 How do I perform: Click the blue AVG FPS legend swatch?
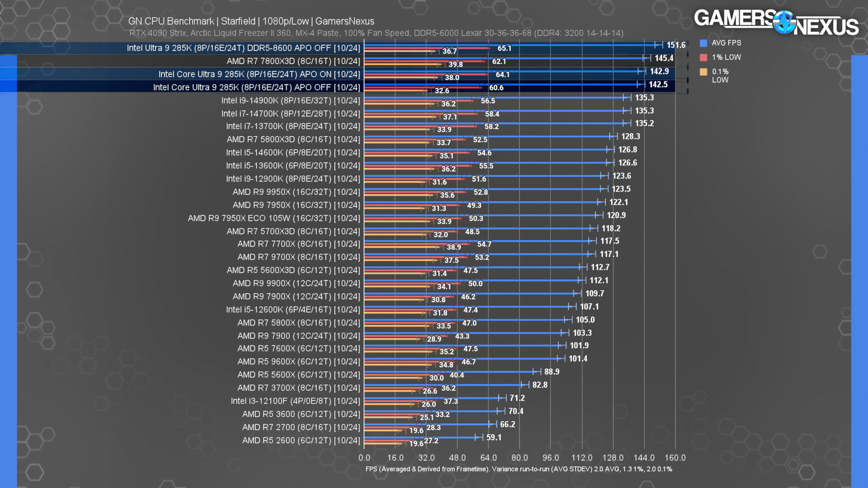point(703,43)
